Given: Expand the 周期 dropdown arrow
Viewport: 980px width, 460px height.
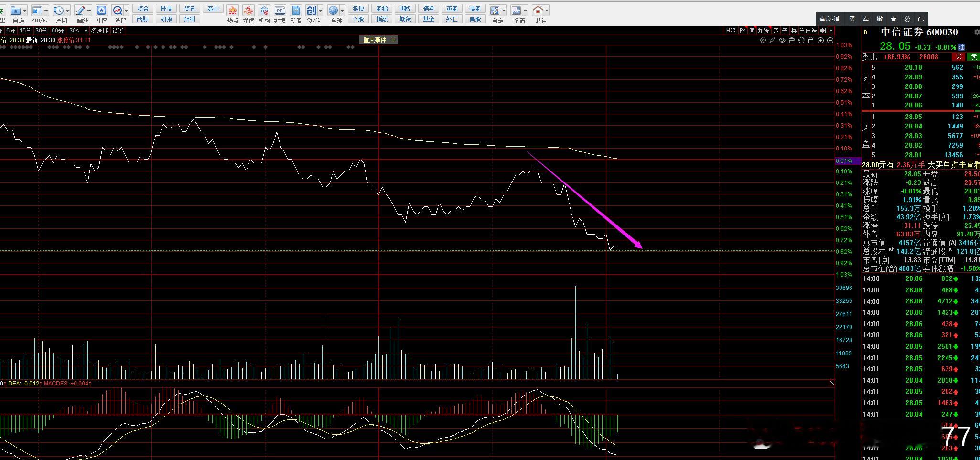Looking at the screenshot, I should tap(68, 11).
